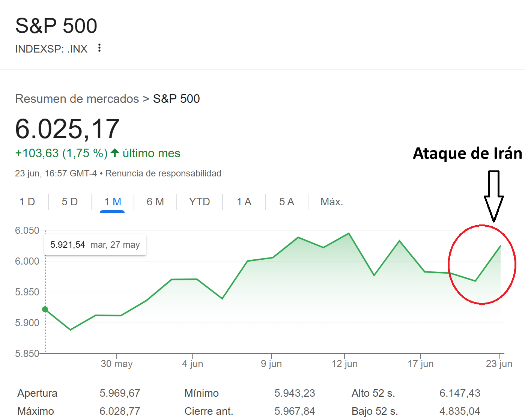Screen dimensions: 525x420
Task: Click the black downward arrow annotation
Action: click(493, 196)
